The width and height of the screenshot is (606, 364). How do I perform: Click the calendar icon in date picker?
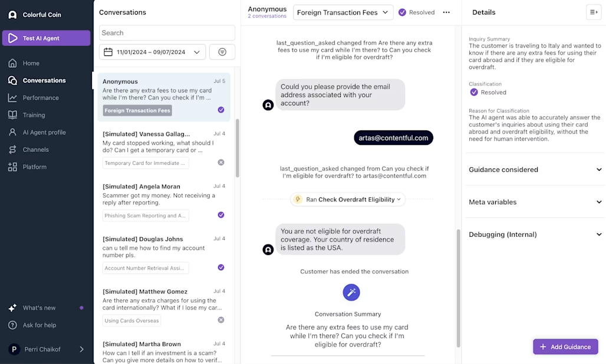[x=108, y=52]
